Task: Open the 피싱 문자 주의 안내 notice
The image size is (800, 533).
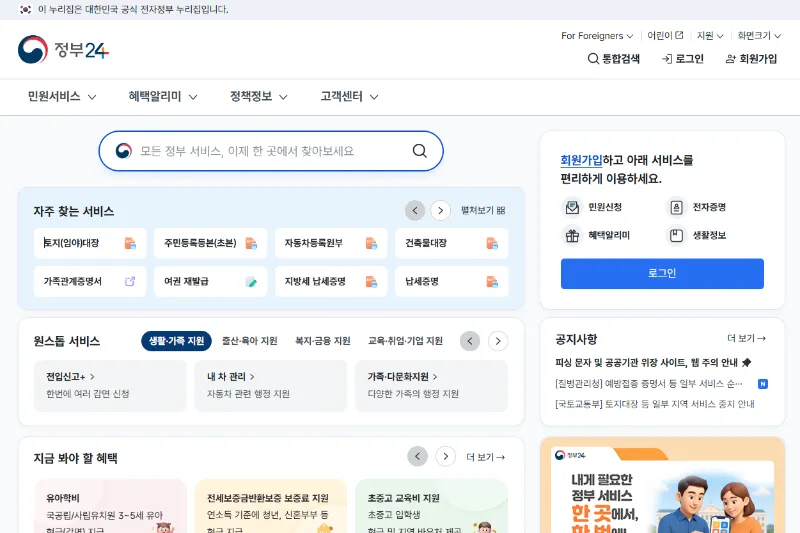Action: click(x=653, y=363)
